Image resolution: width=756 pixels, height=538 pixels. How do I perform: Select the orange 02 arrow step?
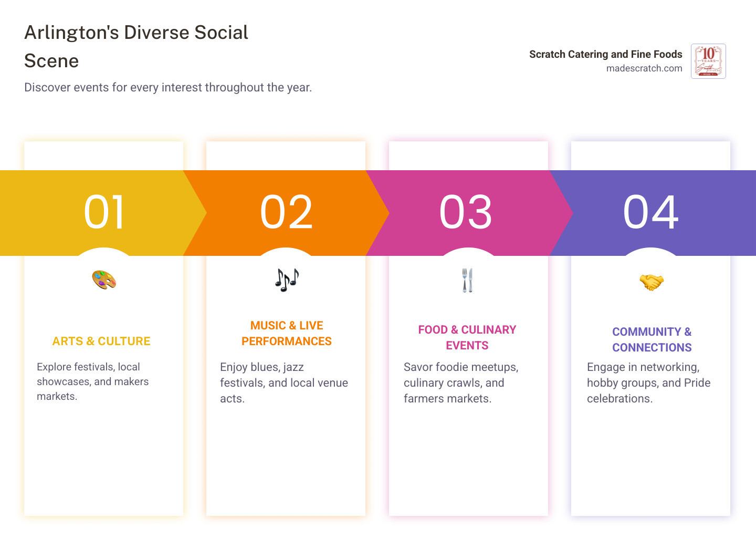point(287,213)
